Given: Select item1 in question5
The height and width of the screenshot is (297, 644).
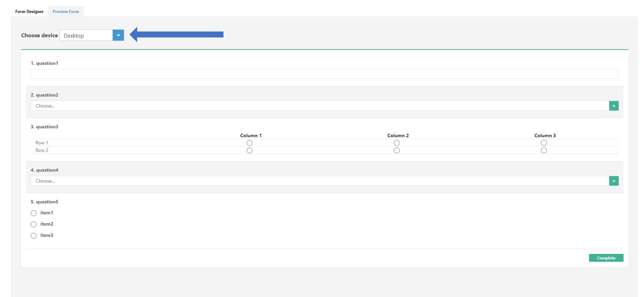Looking at the screenshot, I should pos(33,213).
